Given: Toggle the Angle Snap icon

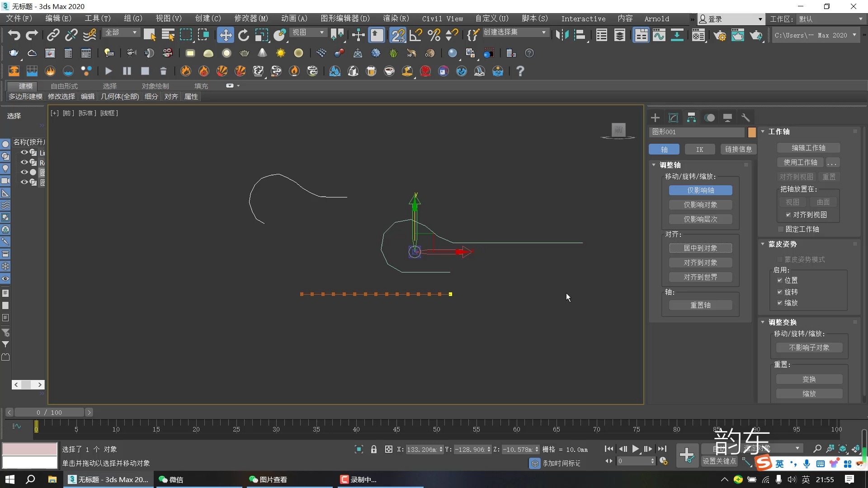Looking at the screenshot, I should 415,35.
